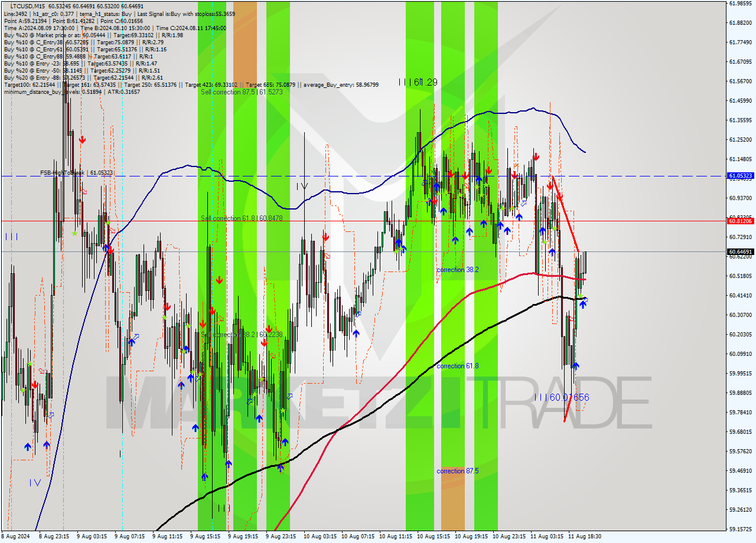Click the '10 Aug 23:15' time label

pyautogui.click(x=509, y=537)
